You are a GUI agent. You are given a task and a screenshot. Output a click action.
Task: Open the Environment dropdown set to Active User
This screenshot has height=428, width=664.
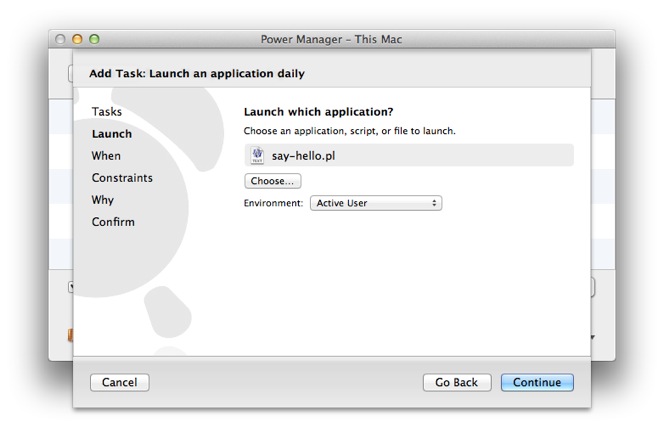376,203
